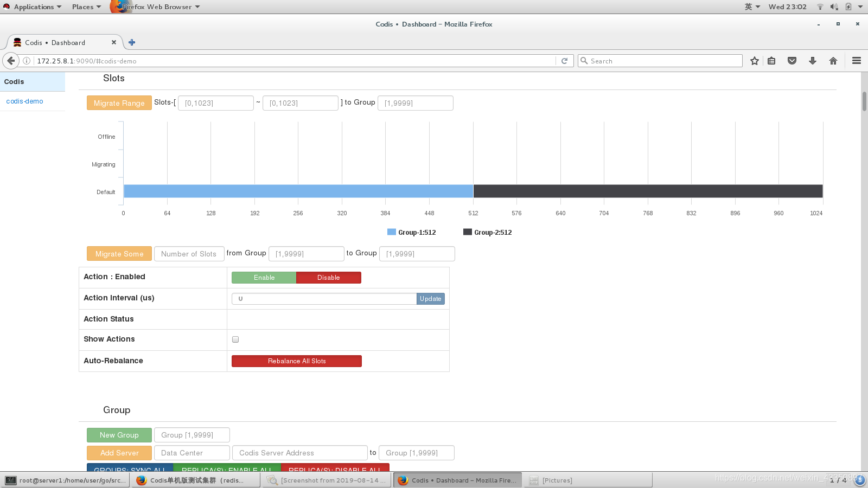Click the URL address bar
Screen dimensions: 868x488
296,61
